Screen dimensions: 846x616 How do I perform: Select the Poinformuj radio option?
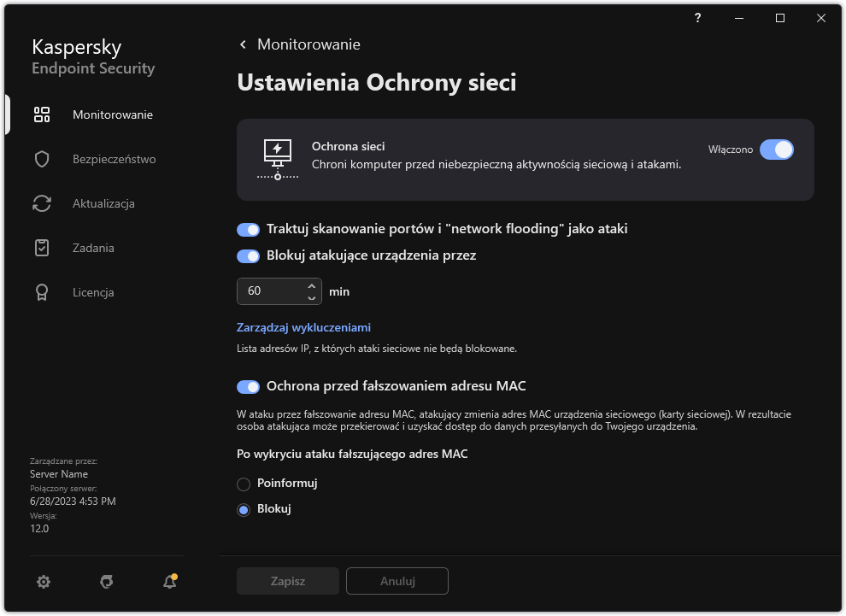(x=243, y=483)
